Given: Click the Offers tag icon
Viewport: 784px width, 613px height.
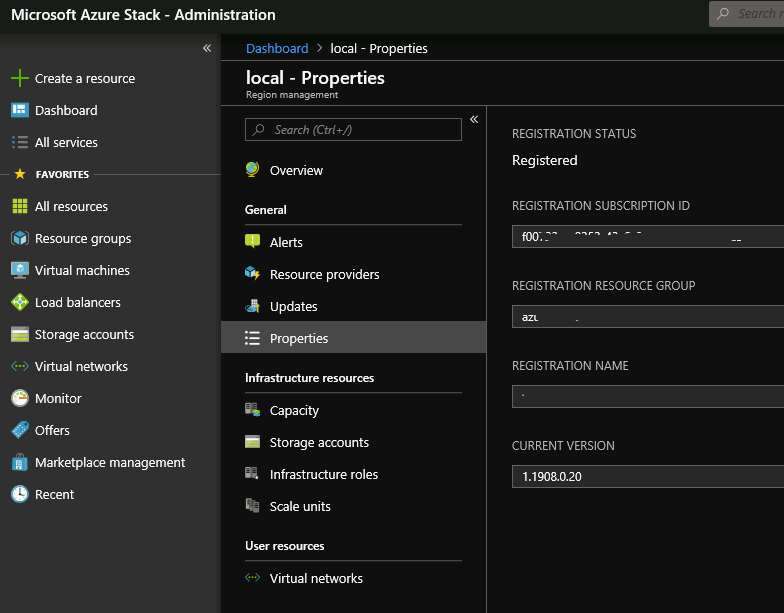Looking at the screenshot, I should [x=20, y=430].
